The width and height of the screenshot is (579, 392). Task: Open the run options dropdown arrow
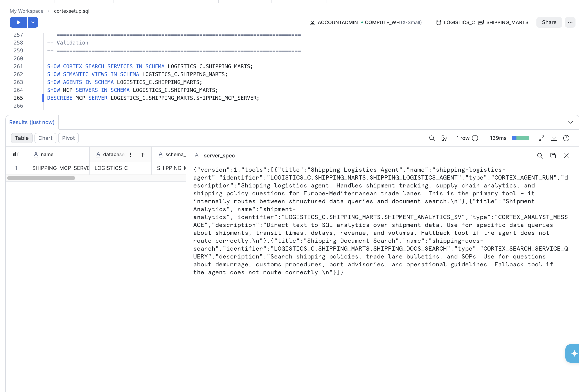(33, 22)
